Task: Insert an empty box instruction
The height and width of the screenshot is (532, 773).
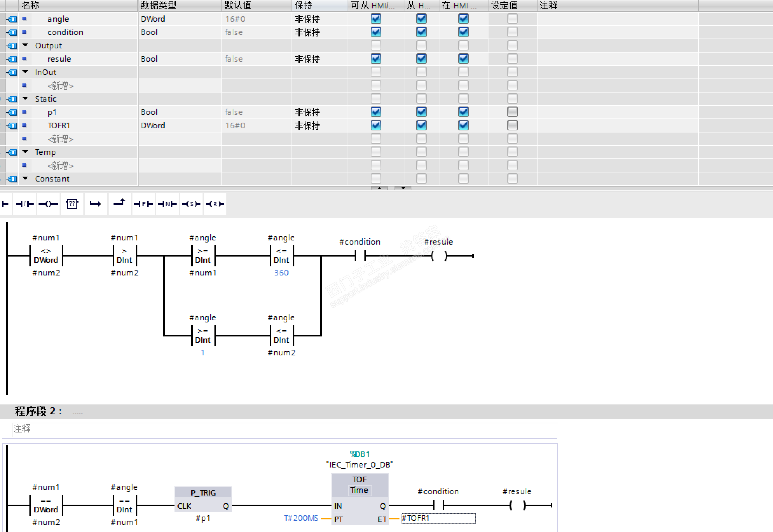Action: tap(72, 204)
